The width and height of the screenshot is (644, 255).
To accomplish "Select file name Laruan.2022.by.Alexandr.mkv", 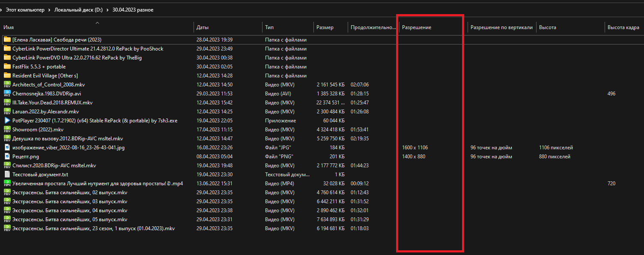I will [45, 111].
